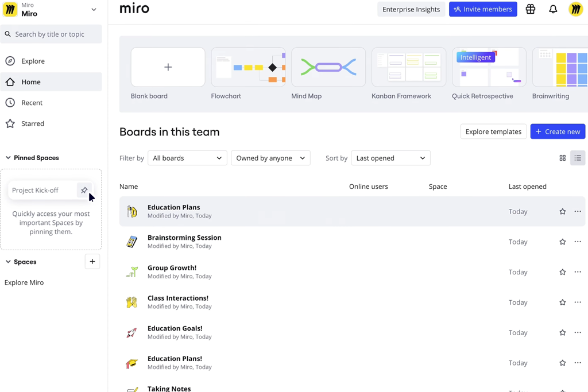Open the Taking Notes board title

169,389
